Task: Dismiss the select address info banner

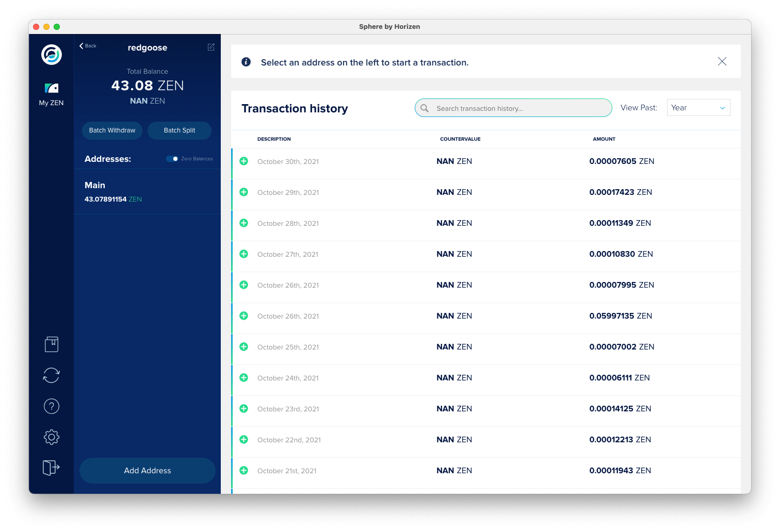Action: pos(722,61)
